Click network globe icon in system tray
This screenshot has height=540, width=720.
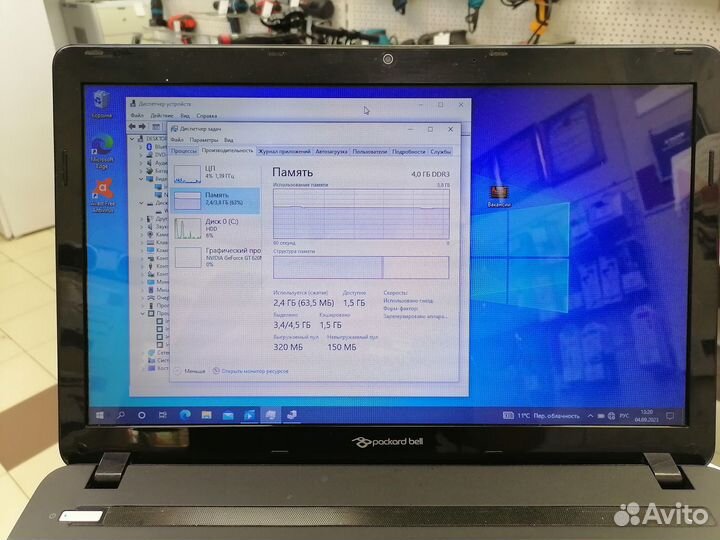tap(611, 416)
